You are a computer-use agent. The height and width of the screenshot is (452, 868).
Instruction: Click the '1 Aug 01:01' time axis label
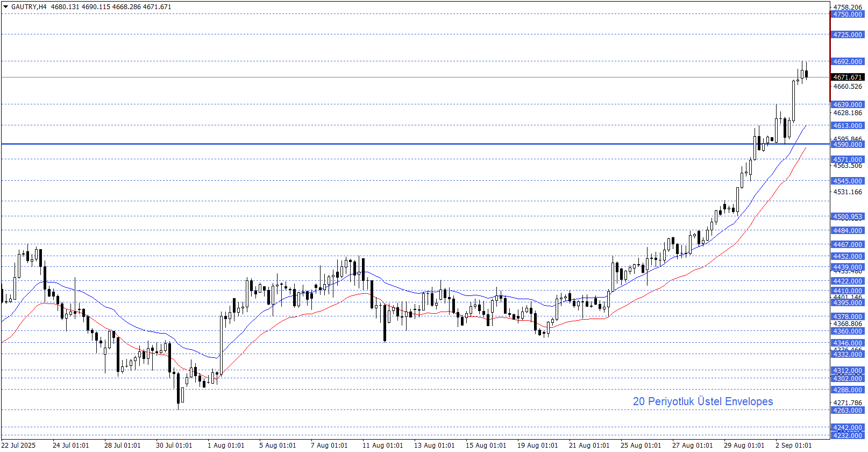[226, 446]
